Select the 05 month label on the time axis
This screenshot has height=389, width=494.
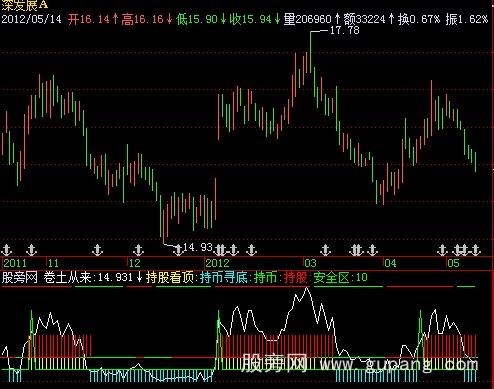click(x=453, y=263)
